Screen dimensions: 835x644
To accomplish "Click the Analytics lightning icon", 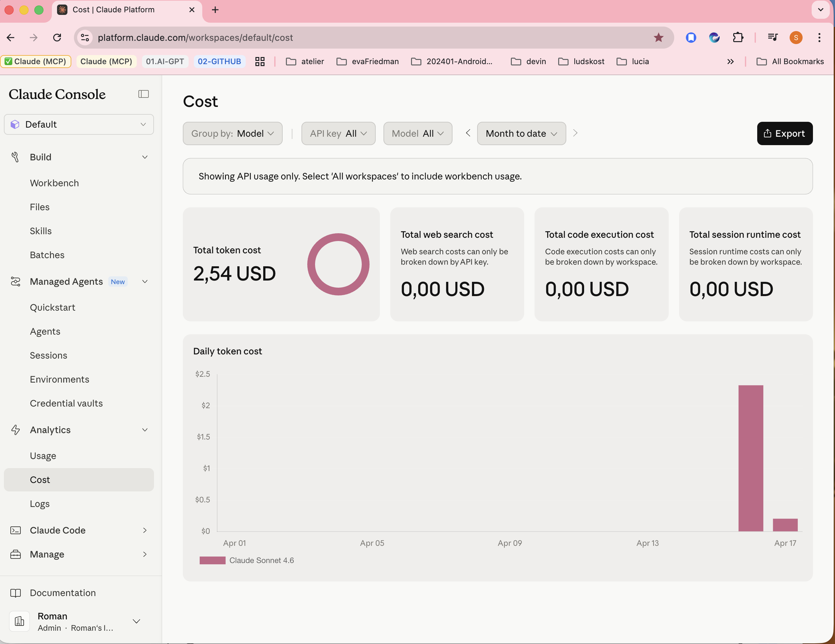I will click(15, 430).
